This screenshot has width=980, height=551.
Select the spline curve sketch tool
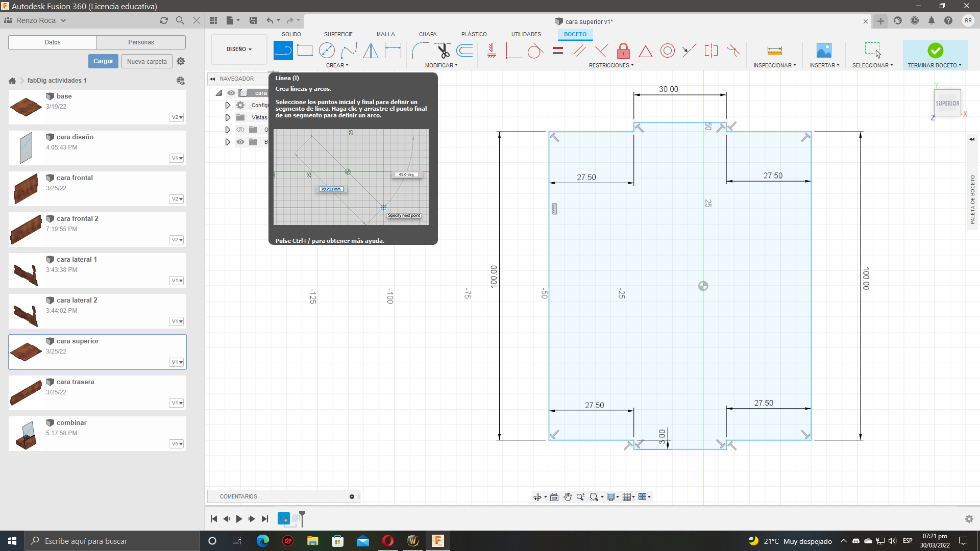pyautogui.click(x=349, y=51)
